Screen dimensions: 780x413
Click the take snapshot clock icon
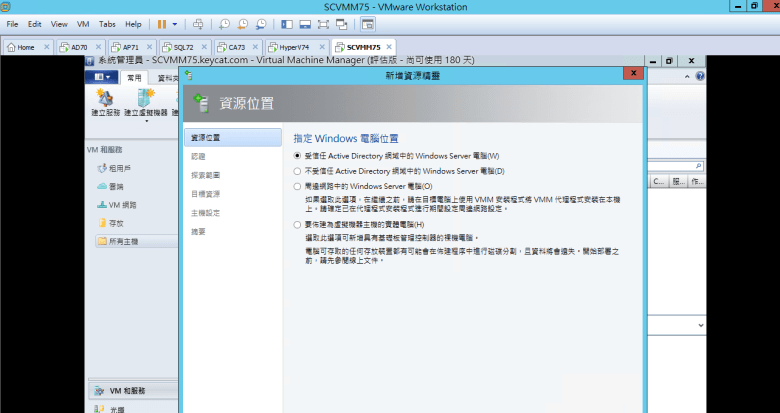[x=225, y=22]
